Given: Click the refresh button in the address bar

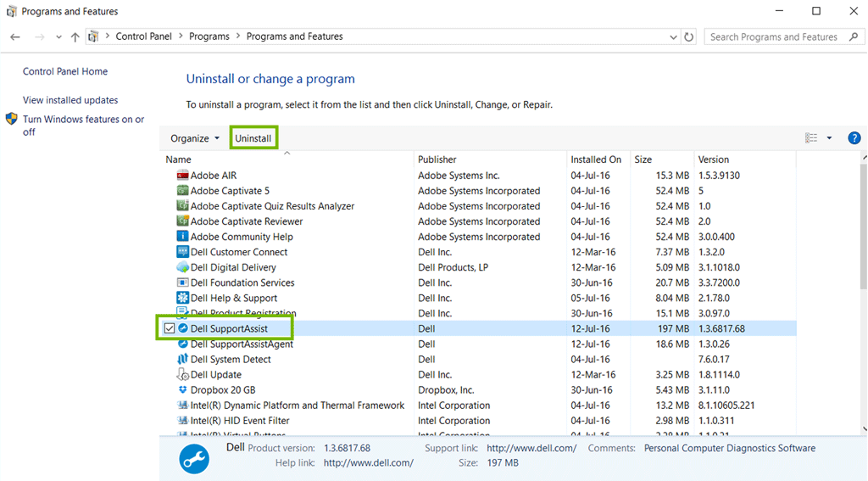Looking at the screenshot, I should [x=688, y=36].
